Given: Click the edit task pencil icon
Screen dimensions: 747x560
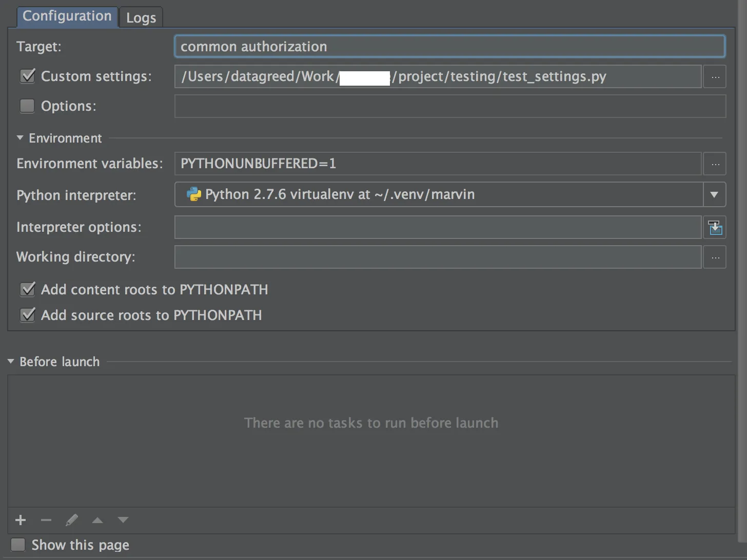Looking at the screenshot, I should tap(72, 520).
